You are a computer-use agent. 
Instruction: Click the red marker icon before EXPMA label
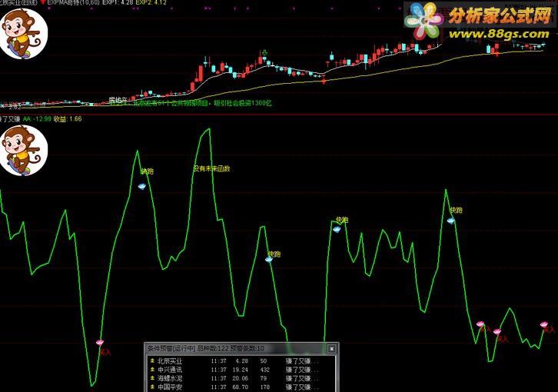[x=43, y=2]
